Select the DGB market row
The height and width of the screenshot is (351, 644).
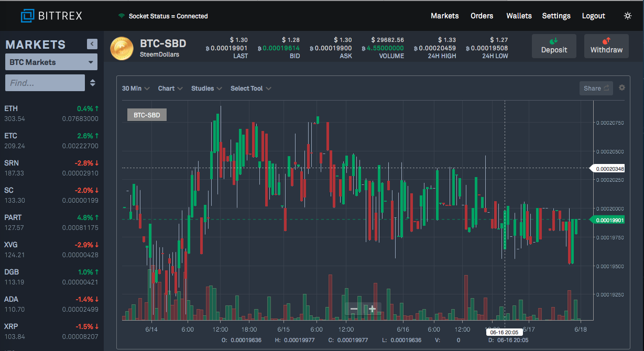click(51, 277)
